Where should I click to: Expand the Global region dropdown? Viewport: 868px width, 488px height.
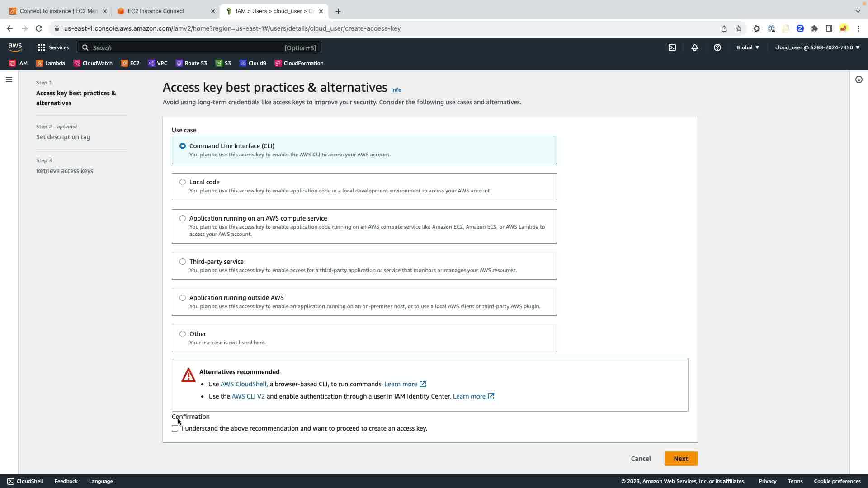pos(748,47)
